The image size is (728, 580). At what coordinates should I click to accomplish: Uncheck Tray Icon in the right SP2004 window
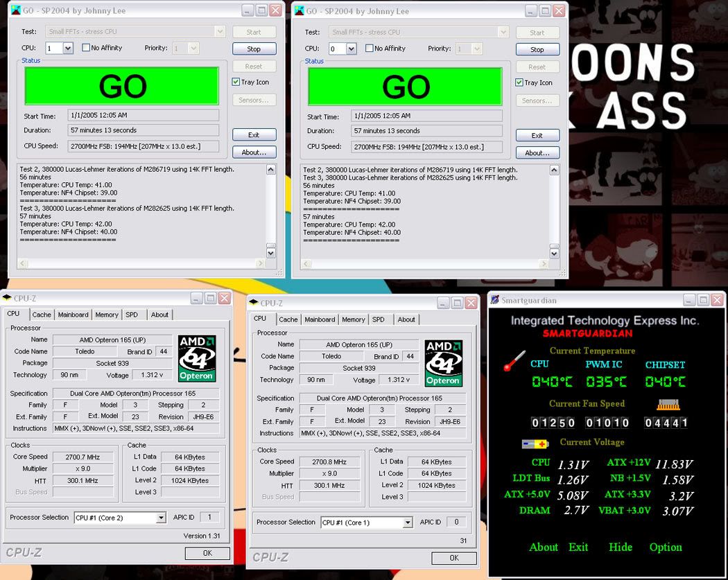point(519,82)
